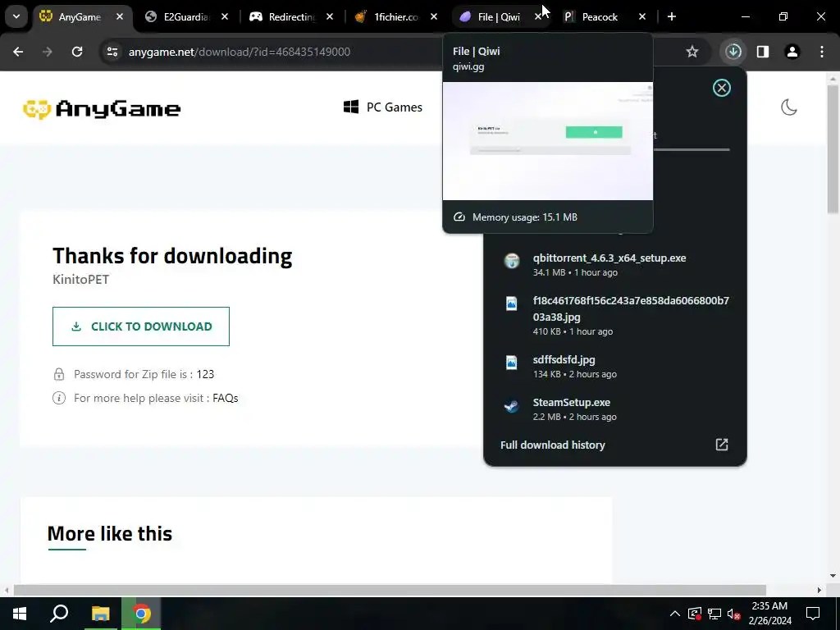Bookmark this page with the star
The width and height of the screenshot is (840, 630).
coord(692,52)
